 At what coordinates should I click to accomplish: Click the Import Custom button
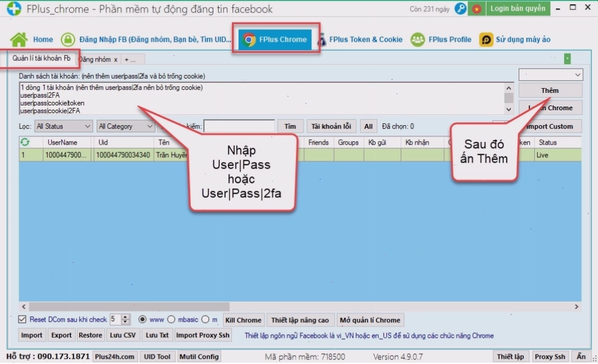(550, 126)
